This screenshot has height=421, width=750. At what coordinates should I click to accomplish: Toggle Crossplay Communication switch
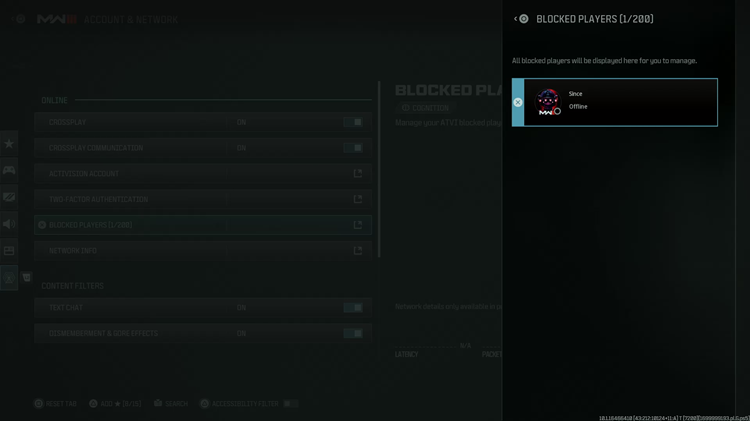coord(353,148)
